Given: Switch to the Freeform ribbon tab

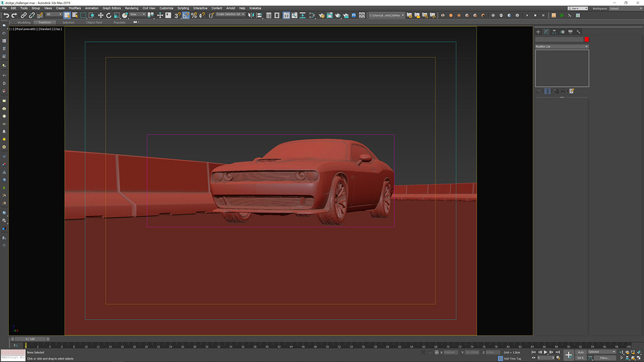Looking at the screenshot, I should pos(44,22).
